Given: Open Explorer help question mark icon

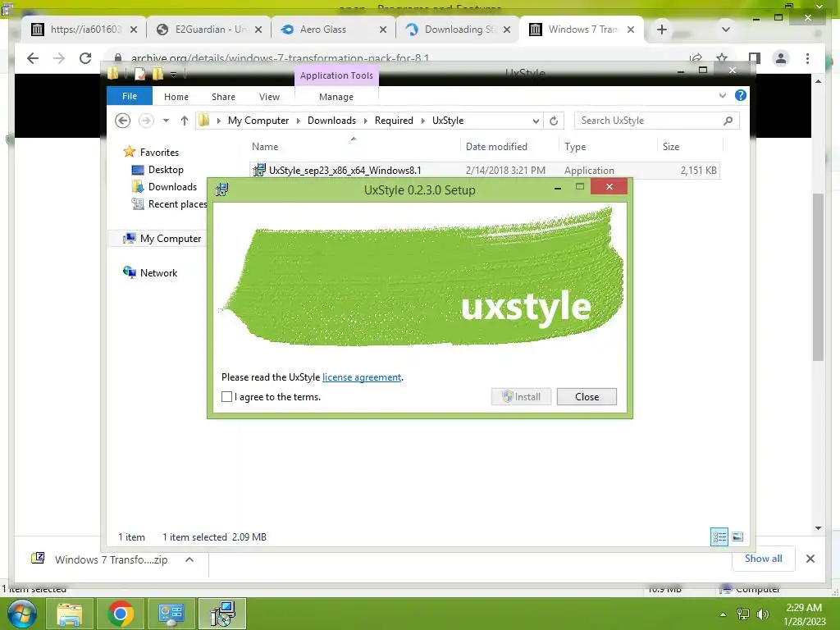Looking at the screenshot, I should (x=741, y=95).
